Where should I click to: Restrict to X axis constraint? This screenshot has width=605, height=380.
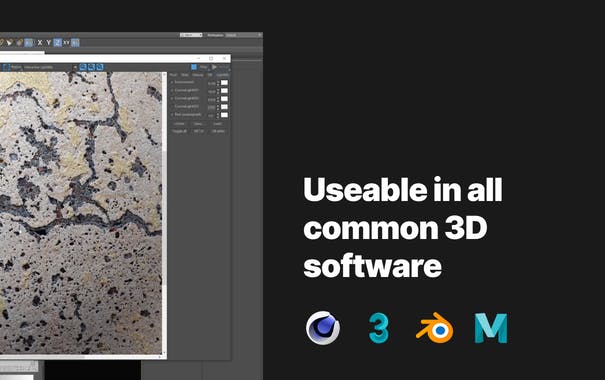pos(40,42)
